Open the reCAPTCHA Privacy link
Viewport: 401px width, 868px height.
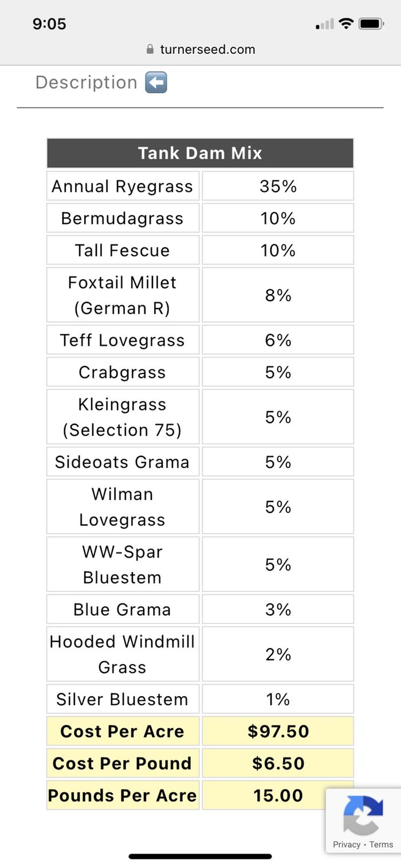pos(346,845)
